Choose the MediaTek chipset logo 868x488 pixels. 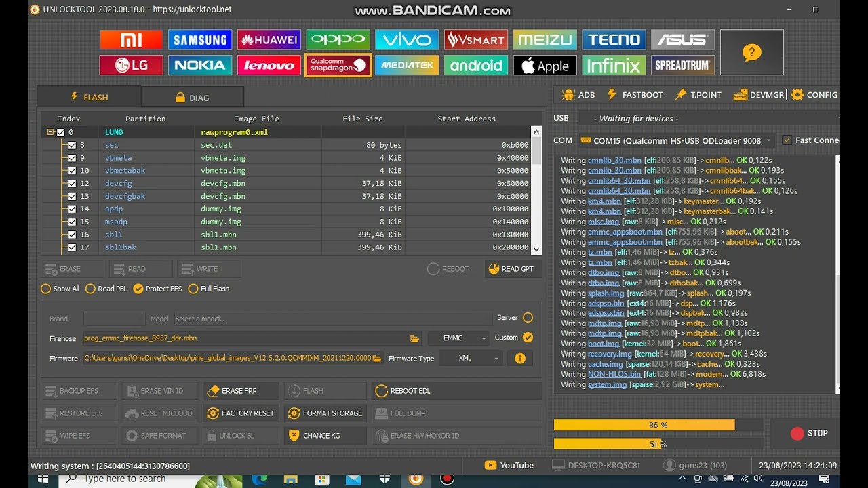coord(407,65)
